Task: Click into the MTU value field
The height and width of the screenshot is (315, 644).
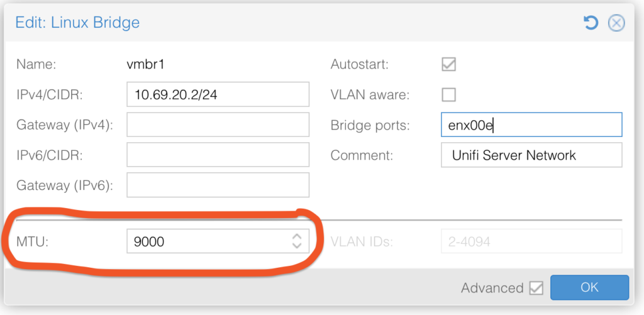Action: (208, 241)
